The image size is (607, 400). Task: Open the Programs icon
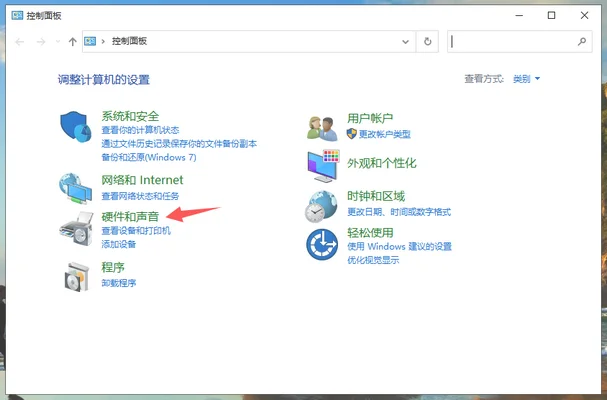click(x=78, y=273)
